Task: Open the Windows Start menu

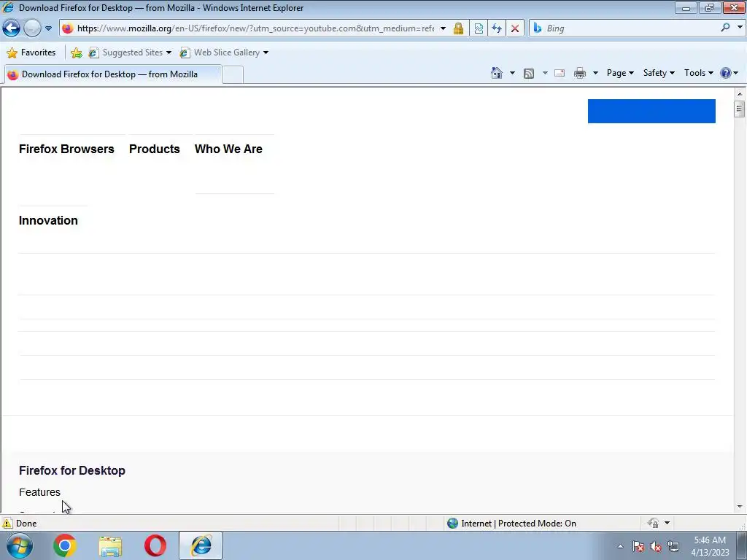Action: [20, 545]
